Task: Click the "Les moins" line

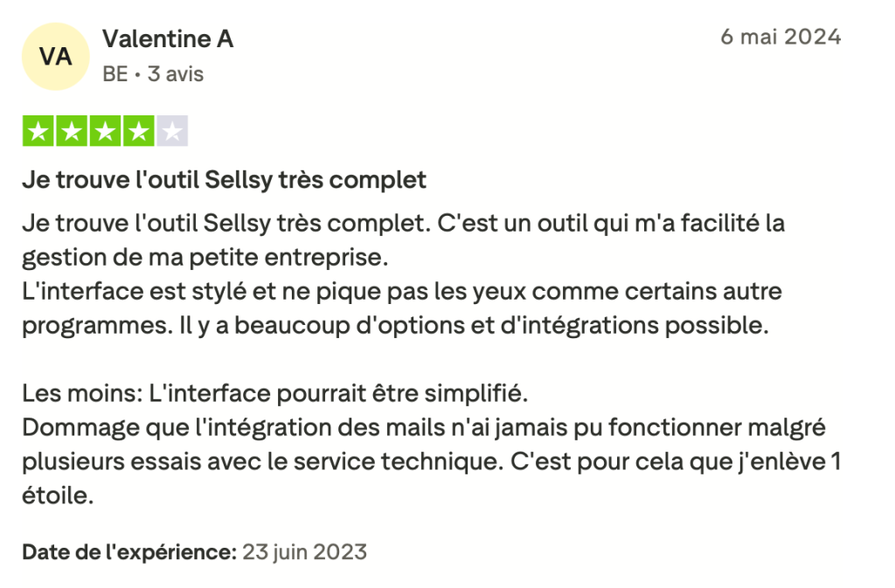Action: coord(275,394)
